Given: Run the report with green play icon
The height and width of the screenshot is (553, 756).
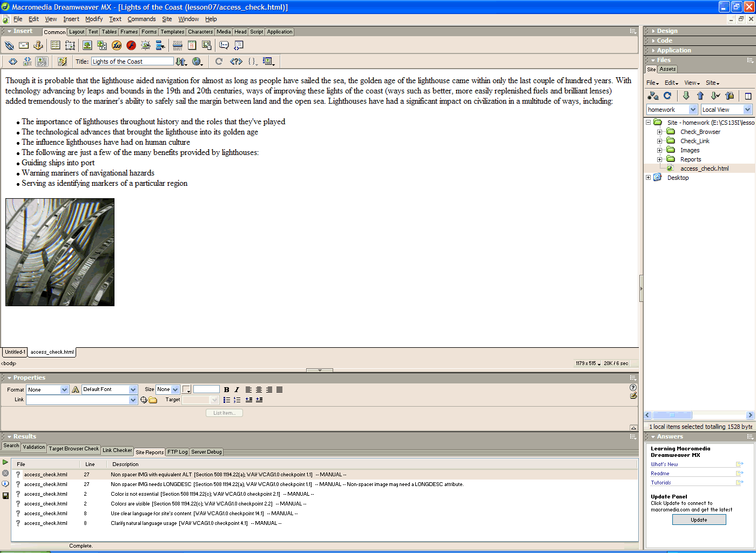Looking at the screenshot, I should (x=5, y=462).
